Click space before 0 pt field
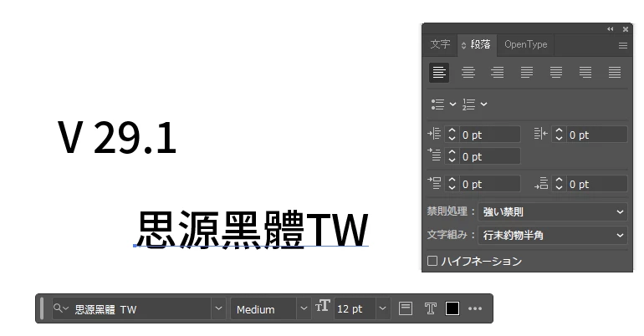 coord(489,184)
